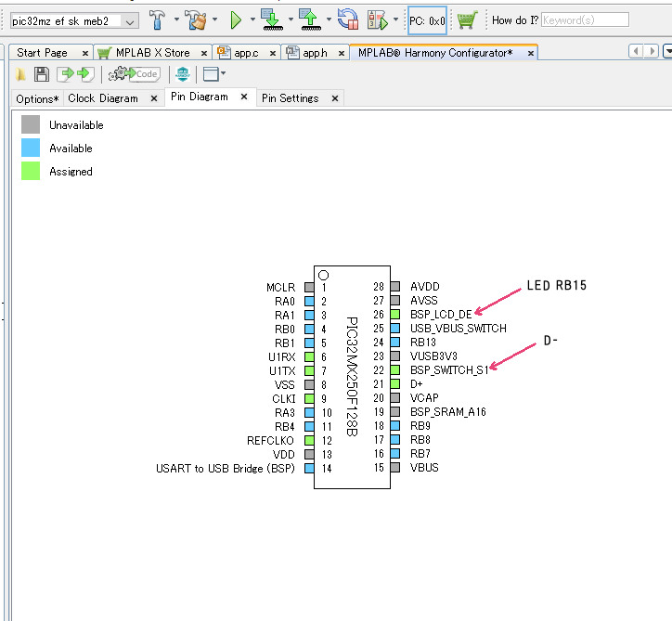Open Debug Project dropdown arrow
The height and width of the screenshot is (621, 672).
coord(395,19)
